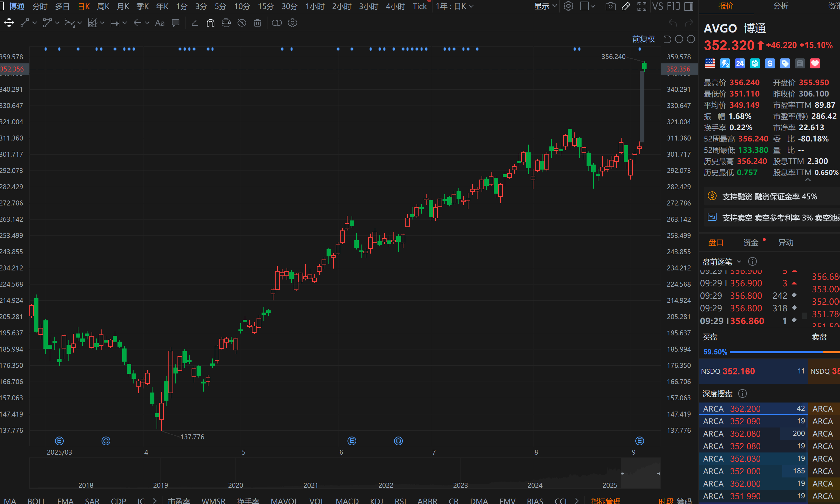Select the range measure tool

click(x=115, y=23)
